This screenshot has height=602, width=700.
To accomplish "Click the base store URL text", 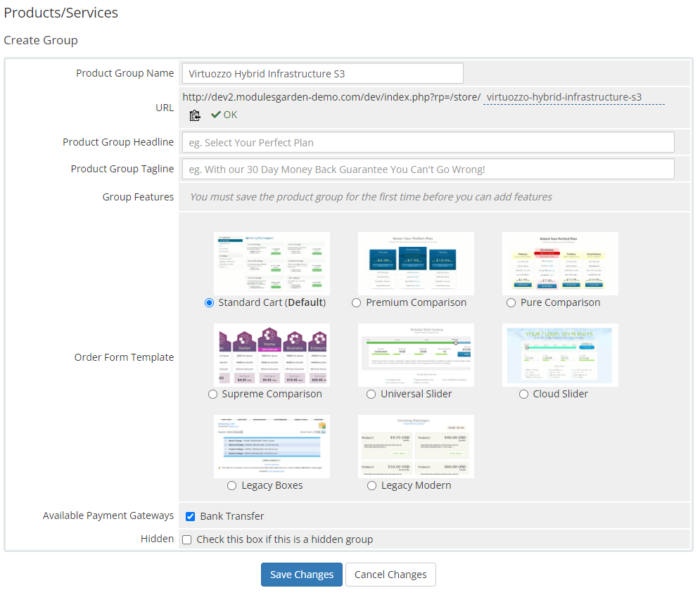I will click(x=331, y=97).
